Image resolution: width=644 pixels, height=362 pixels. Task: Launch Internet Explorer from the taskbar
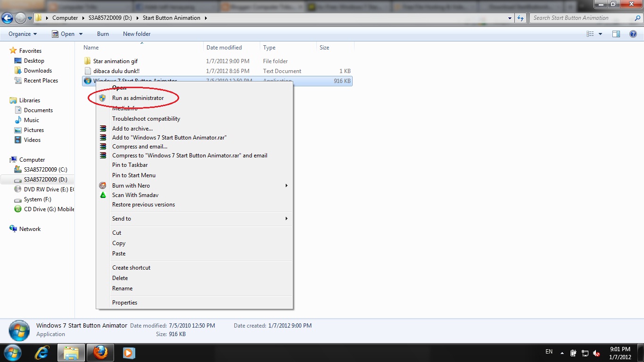coord(42,353)
